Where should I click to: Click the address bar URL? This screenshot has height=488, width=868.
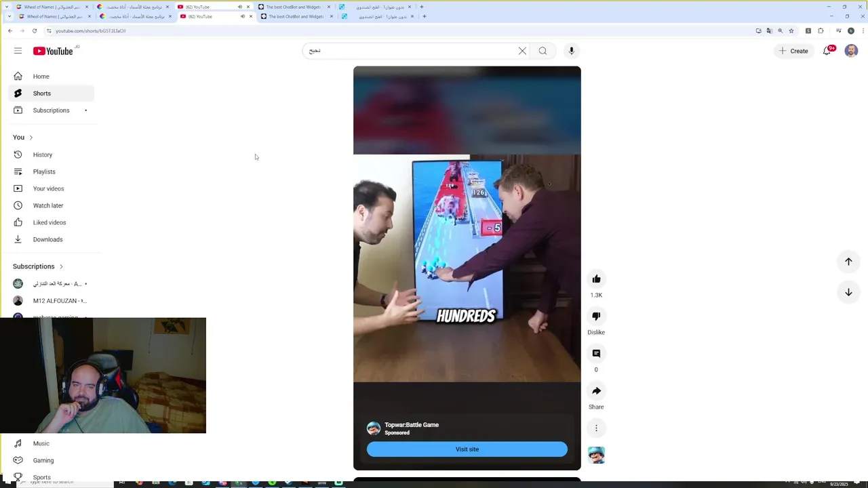91,30
